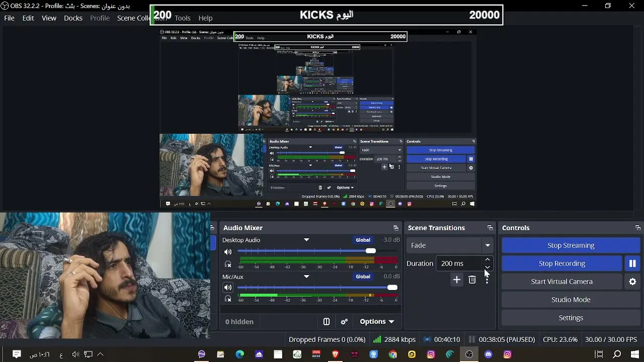Image resolution: width=644 pixels, height=362 pixels.
Task: Increase transition duration with up arrow
Action: (x=487, y=260)
